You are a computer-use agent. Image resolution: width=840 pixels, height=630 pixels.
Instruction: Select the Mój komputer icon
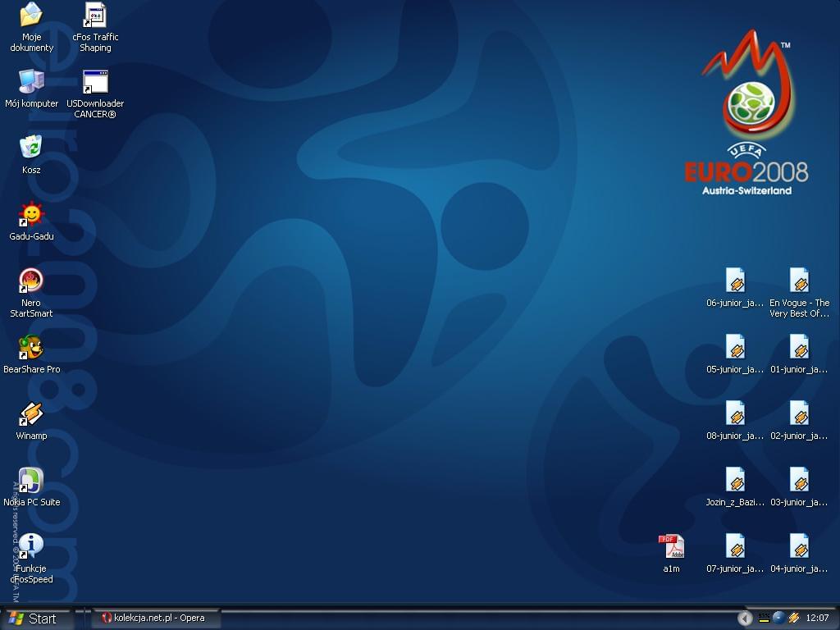pos(31,83)
